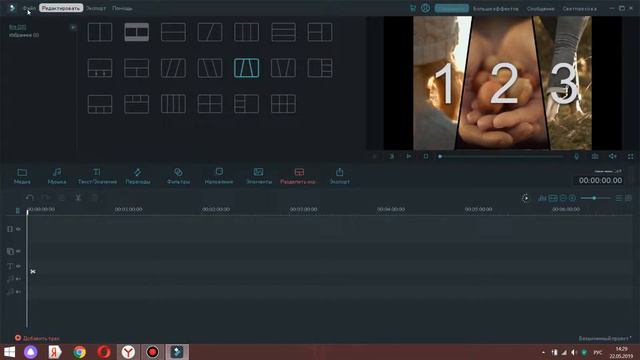Click the preview seek bar handle

[440, 156]
